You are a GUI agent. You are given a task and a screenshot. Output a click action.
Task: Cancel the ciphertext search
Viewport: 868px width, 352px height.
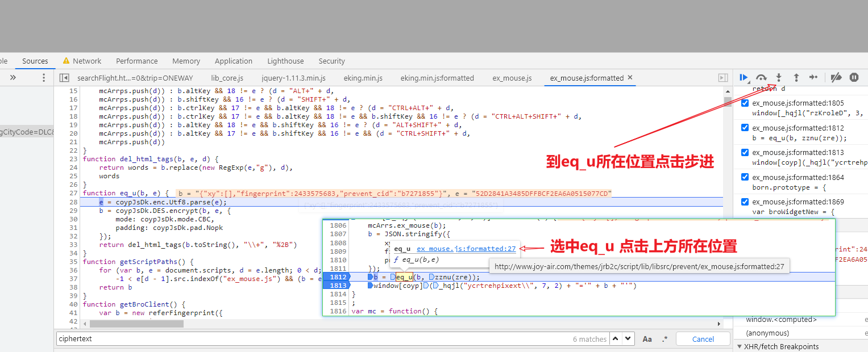pyautogui.click(x=703, y=339)
